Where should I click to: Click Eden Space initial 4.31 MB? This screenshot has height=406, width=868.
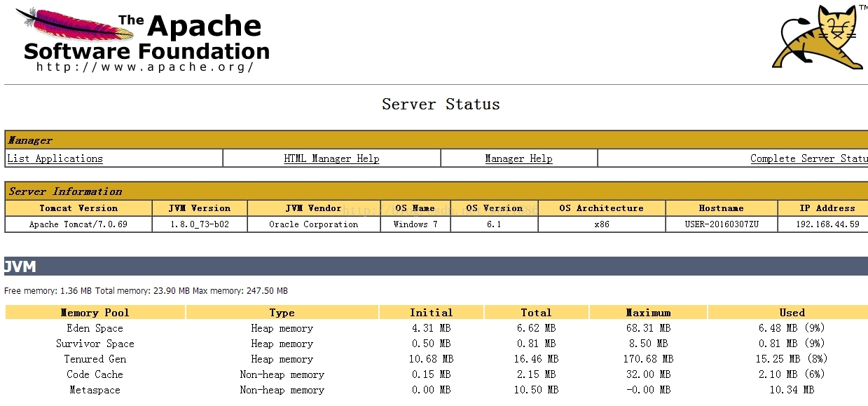click(x=432, y=328)
